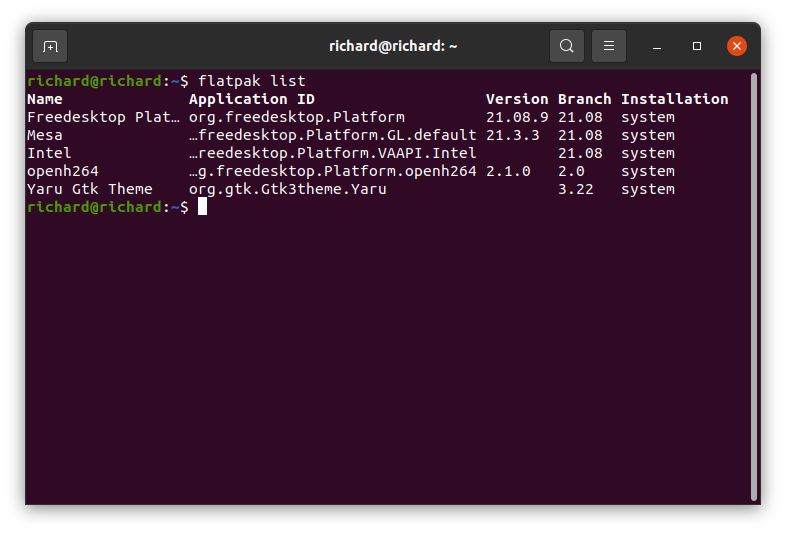The image size is (786, 533).
Task: Click version 21.08.9
Action: tap(517, 117)
